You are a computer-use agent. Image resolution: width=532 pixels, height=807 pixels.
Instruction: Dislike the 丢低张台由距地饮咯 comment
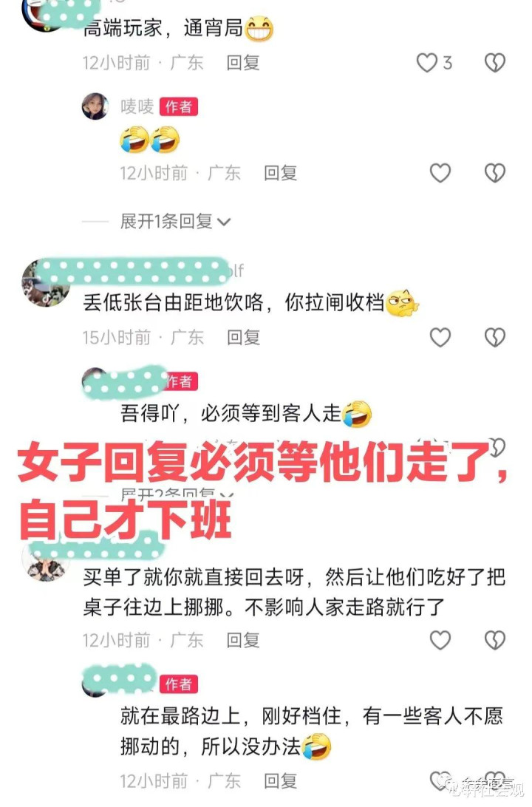click(495, 337)
